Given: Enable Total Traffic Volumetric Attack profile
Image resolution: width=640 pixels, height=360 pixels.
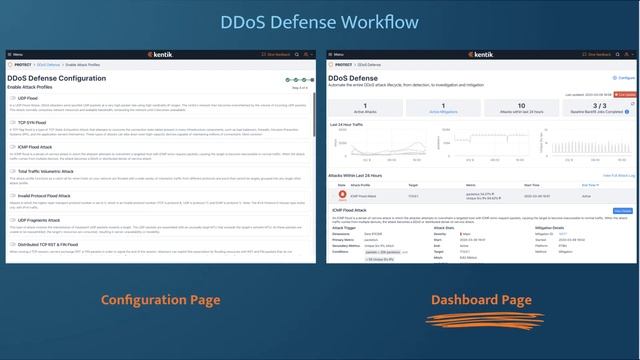Looking at the screenshot, I should [13, 171].
